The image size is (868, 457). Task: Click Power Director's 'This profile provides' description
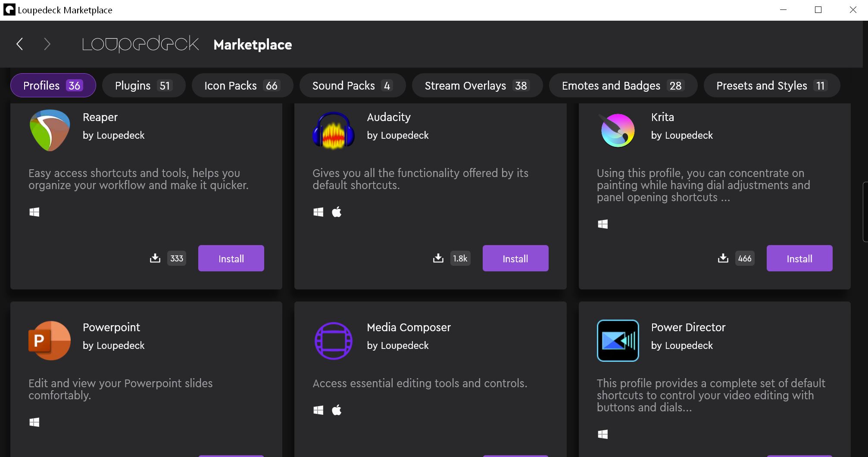pyautogui.click(x=711, y=395)
